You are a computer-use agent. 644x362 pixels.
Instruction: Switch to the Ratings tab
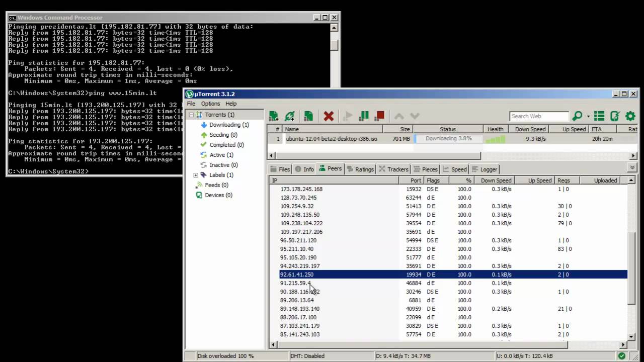click(360, 169)
